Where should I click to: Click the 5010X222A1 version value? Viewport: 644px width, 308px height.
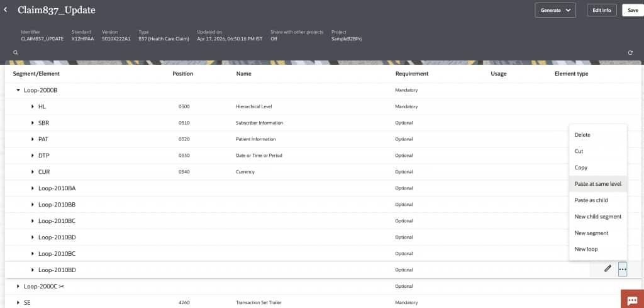116,38
